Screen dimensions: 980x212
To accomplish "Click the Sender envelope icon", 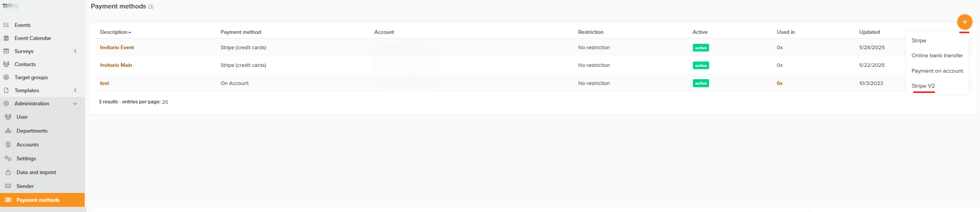I will pos(8,186).
